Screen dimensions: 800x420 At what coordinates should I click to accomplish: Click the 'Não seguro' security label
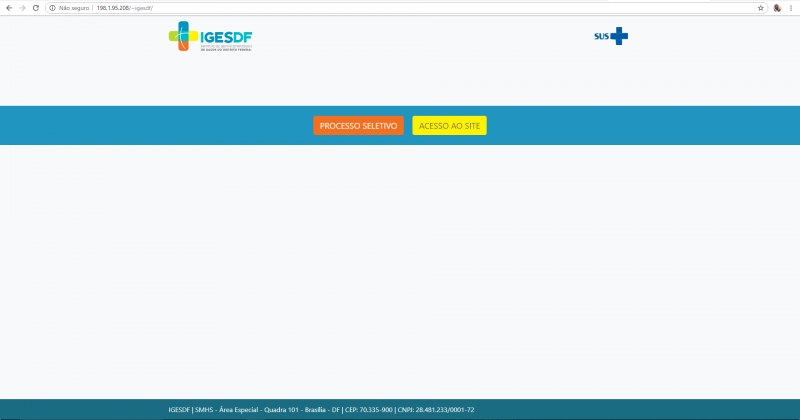[x=74, y=7]
